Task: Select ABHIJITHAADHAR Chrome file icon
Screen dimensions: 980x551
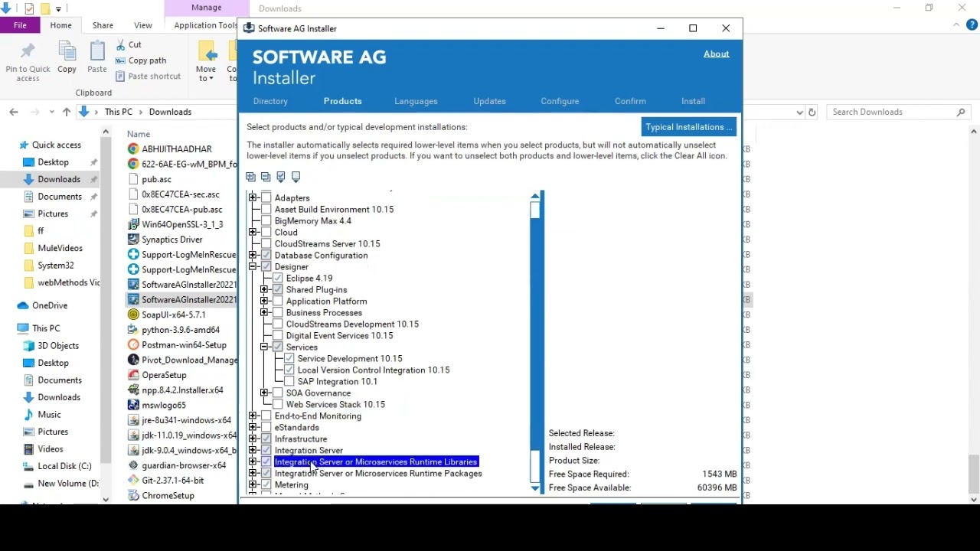Action: [133, 149]
